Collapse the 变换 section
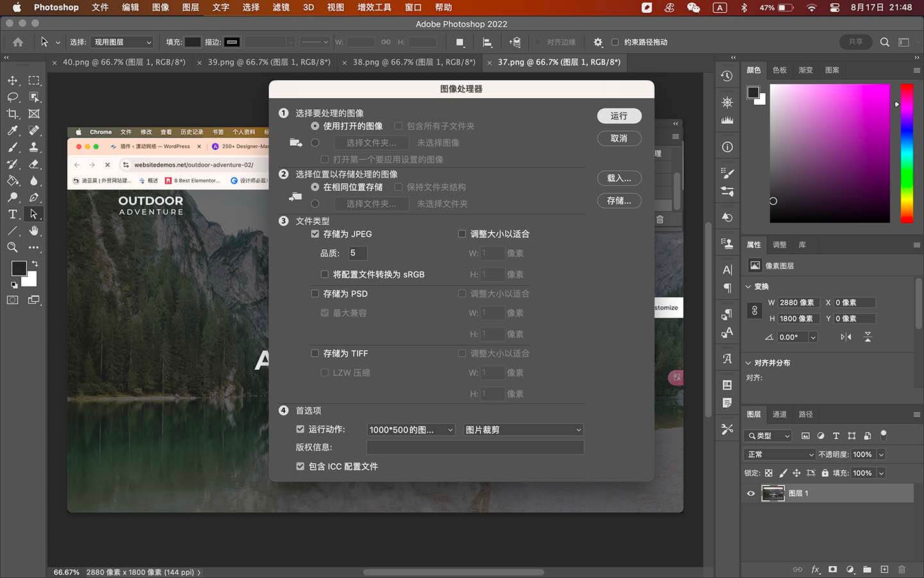 point(748,286)
